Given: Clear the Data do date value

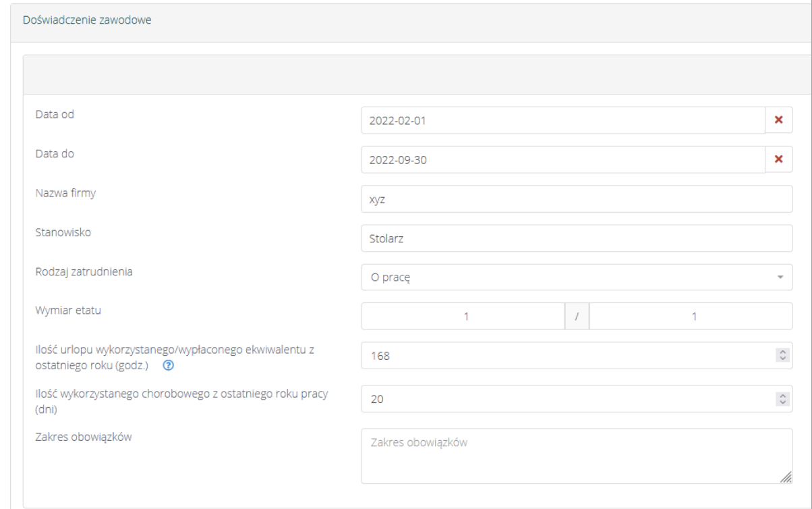Looking at the screenshot, I should [x=778, y=159].
